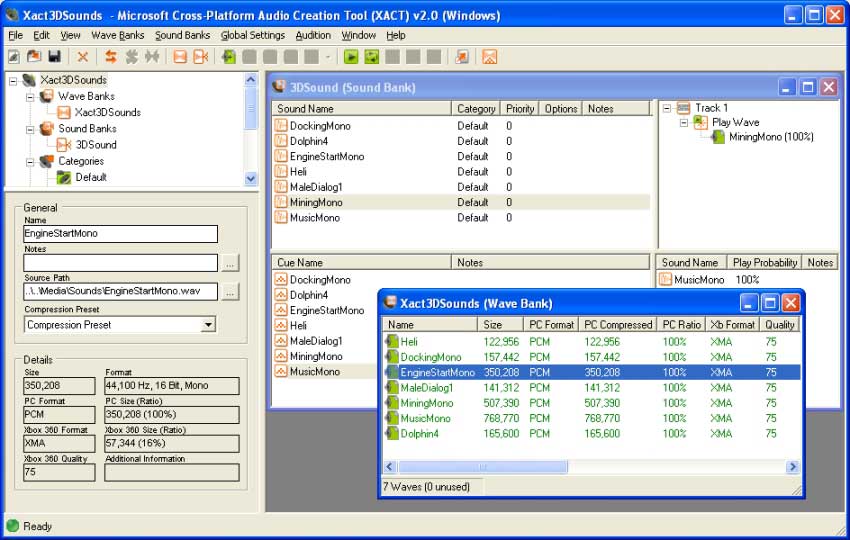Save the project with the floppy disk icon
This screenshot has width=850, height=540.
(x=54, y=56)
